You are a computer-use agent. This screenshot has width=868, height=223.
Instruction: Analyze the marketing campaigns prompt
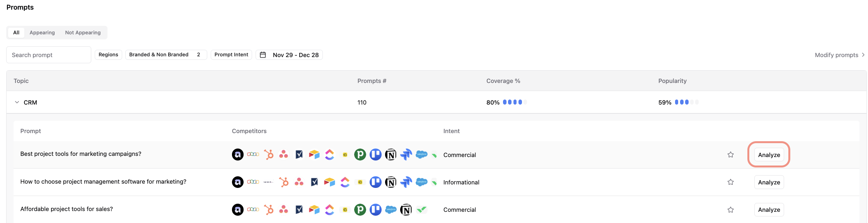click(769, 155)
